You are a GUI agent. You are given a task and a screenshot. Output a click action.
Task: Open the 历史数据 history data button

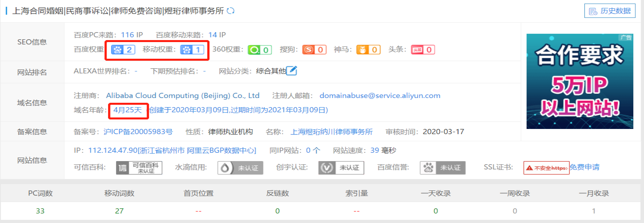click(x=610, y=11)
